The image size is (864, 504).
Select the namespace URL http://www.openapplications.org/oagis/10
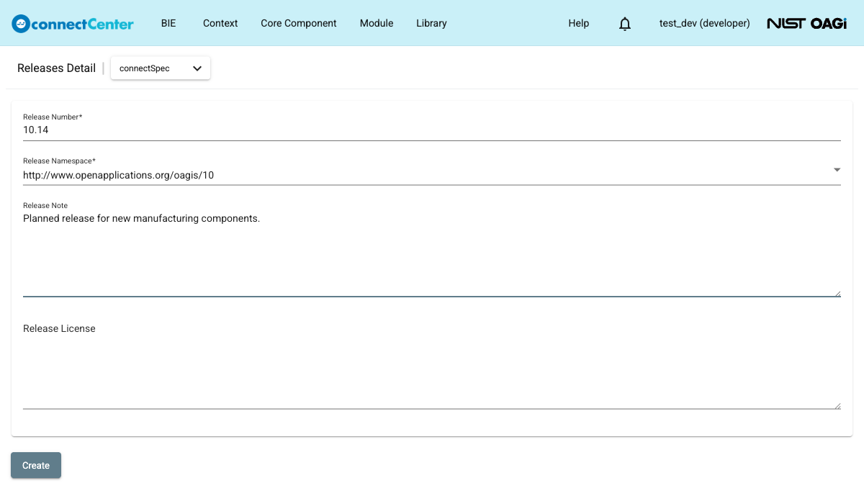pos(118,175)
